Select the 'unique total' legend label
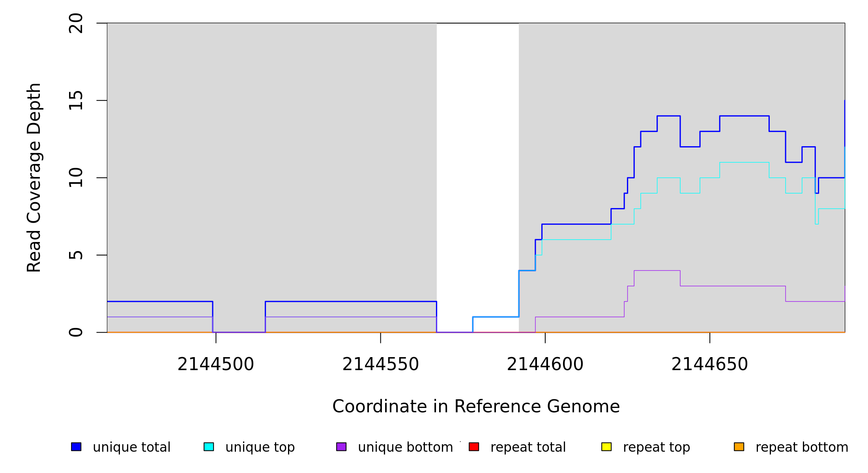This screenshot has width=868, height=473. coord(131,447)
